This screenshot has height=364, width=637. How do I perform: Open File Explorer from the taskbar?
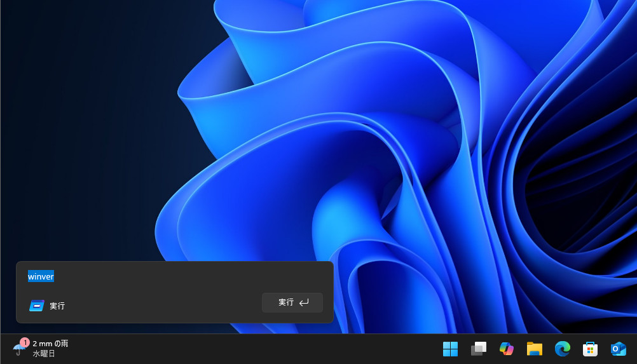pos(535,349)
